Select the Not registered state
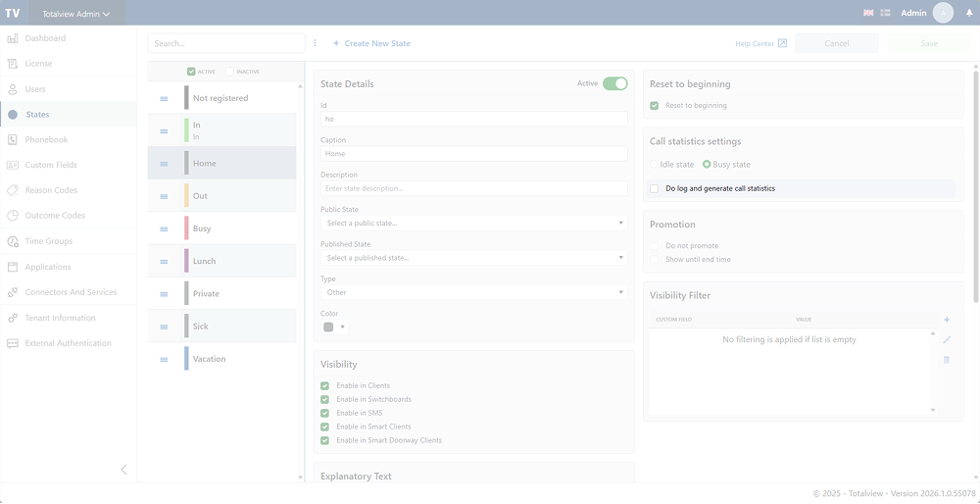Viewport: 980px width, 504px height. point(221,98)
